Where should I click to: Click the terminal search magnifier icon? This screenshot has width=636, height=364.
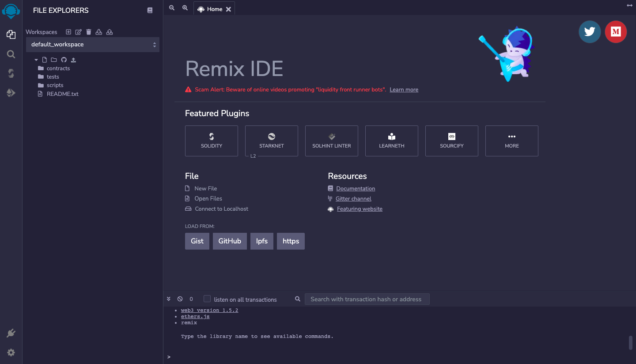[x=298, y=299]
